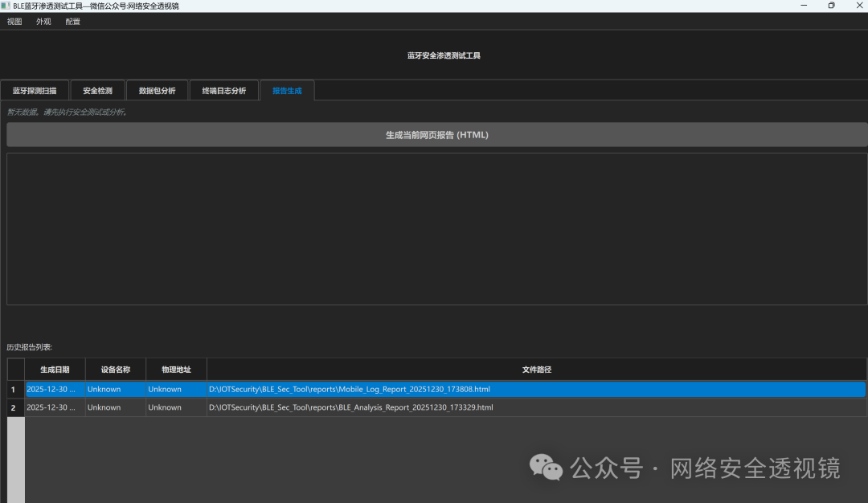Close the BLE tool window
This screenshot has width=868, height=503.
(x=859, y=6)
